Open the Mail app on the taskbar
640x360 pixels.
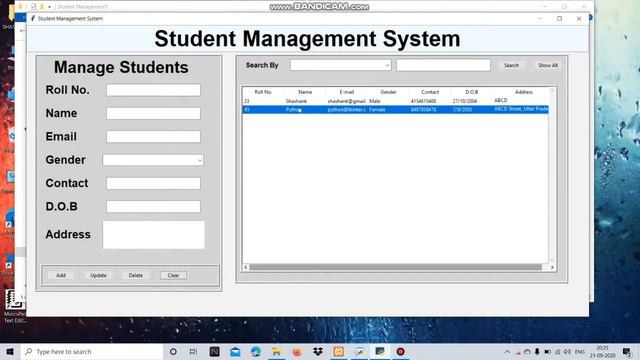(235, 351)
